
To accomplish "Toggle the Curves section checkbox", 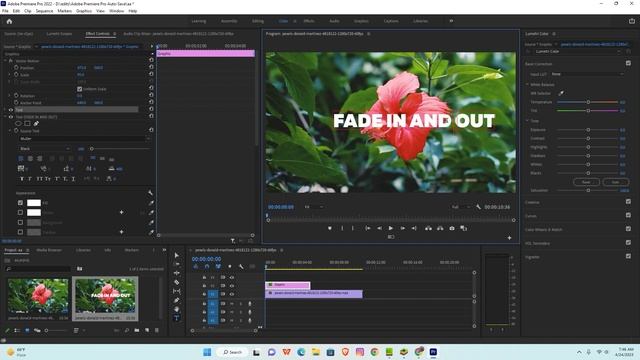I will 628,215.
